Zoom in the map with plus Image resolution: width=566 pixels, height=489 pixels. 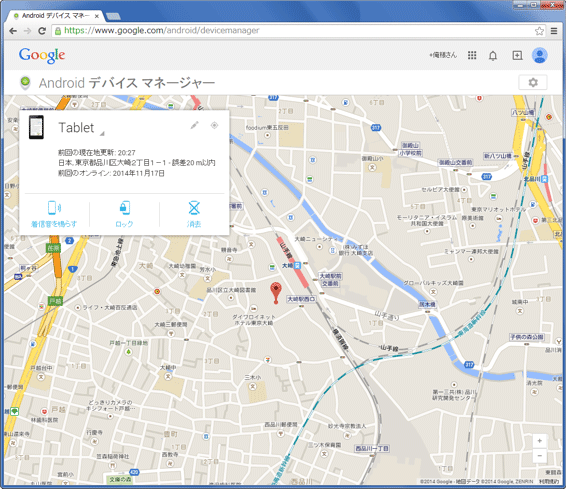(540, 441)
